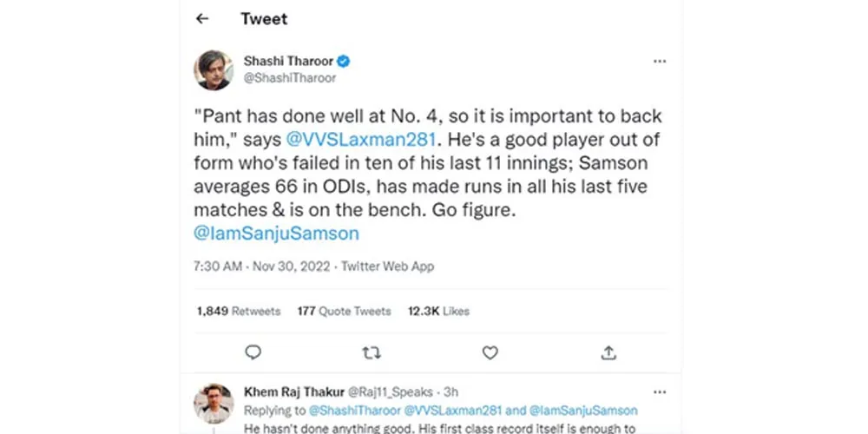
Task: View the 1,849 Retweets list
Action: 239,311
